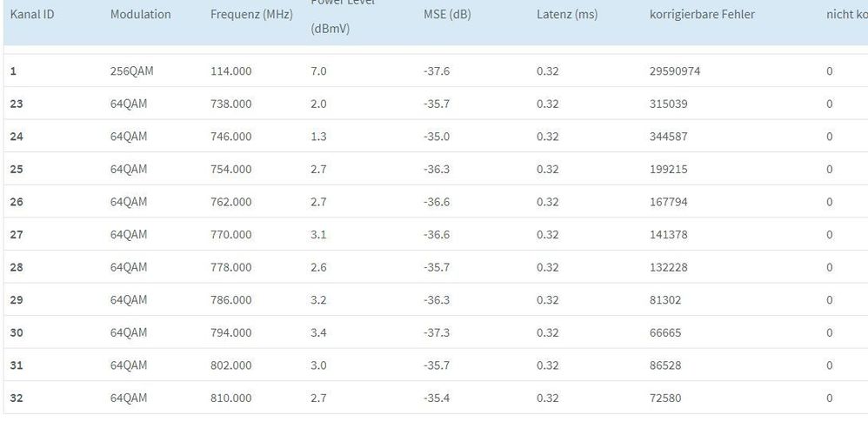
Task: Click the korrigierbare Fehler column header
Action: 702,15
